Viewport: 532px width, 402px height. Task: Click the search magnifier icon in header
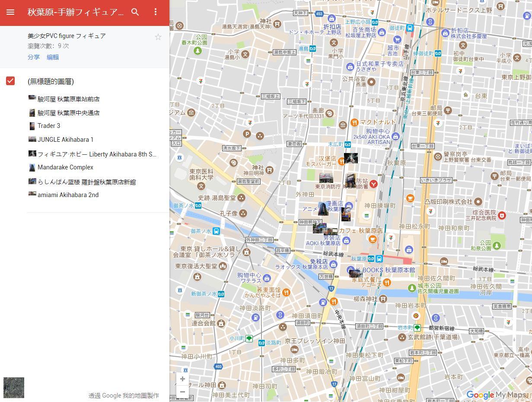[135, 12]
